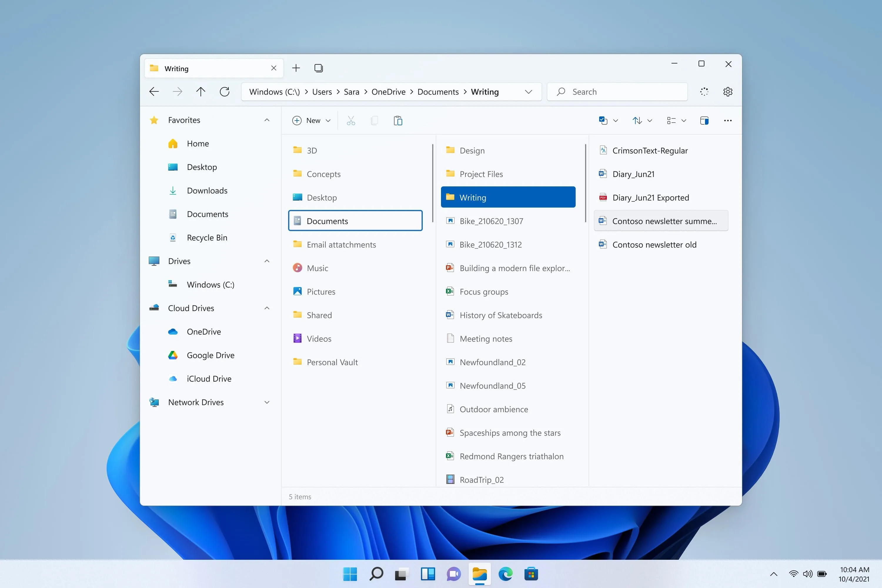Image resolution: width=882 pixels, height=588 pixels.
Task: Collapse the Cloud Drives section
Action: coord(267,308)
